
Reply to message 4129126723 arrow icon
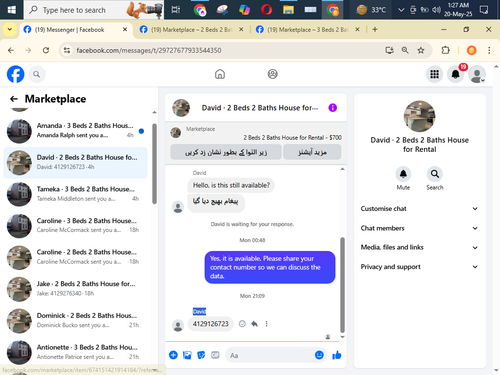click(255, 324)
